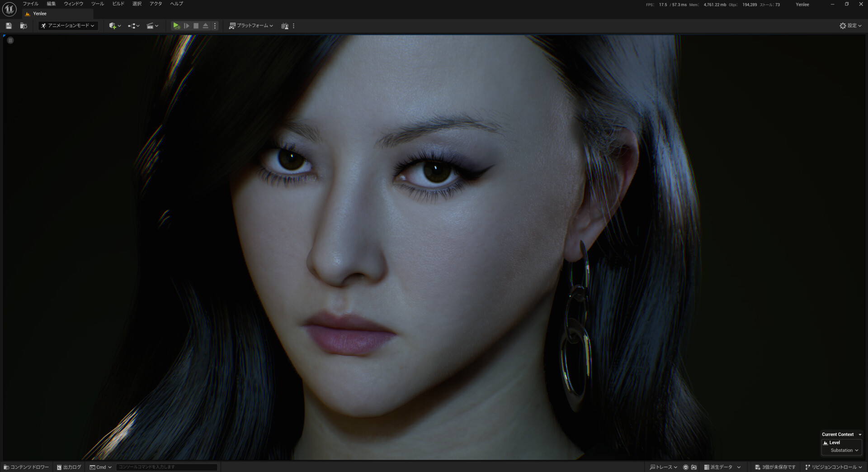Expand the プラットフォーム platforms dropdown
Viewport: 868px width, 472px height.
251,26
